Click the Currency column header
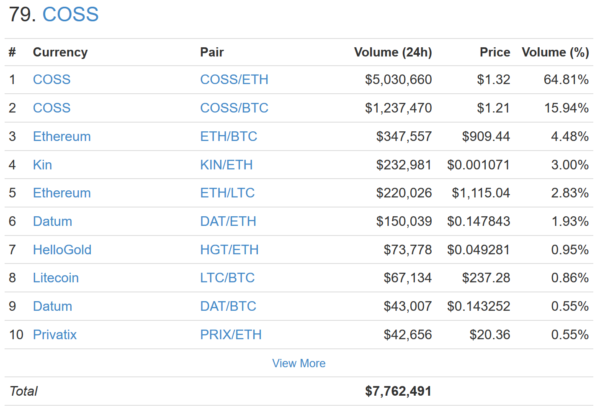600x412 pixels. point(60,52)
